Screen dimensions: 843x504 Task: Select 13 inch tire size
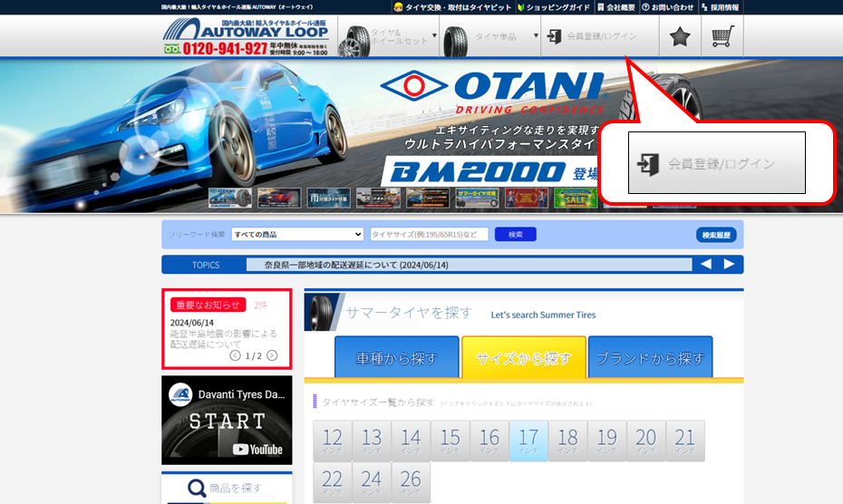(372, 441)
